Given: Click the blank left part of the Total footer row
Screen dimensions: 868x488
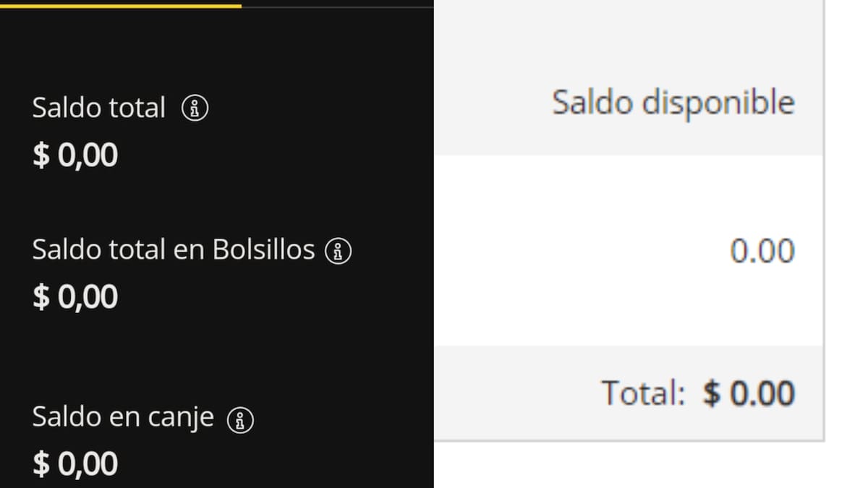Looking at the screenshot, I should click(506, 393).
